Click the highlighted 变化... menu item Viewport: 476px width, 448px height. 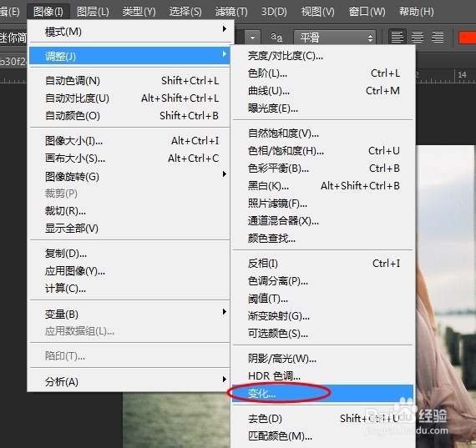click(322, 394)
